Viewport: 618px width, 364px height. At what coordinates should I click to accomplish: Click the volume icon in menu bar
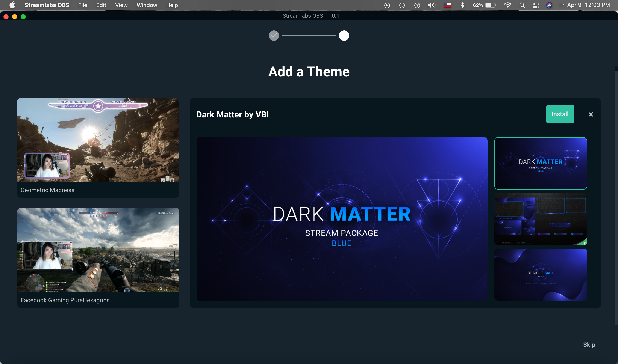(431, 5)
